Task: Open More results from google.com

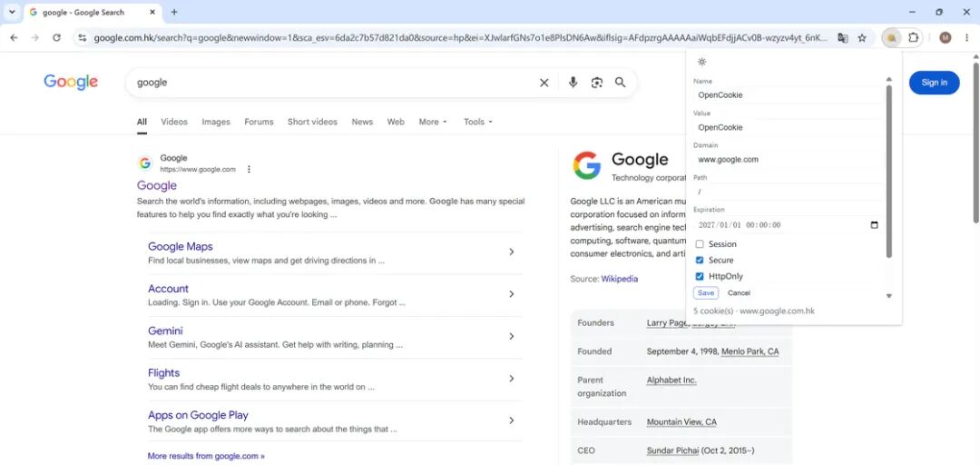Action: pyautogui.click(x=206, y=456)
